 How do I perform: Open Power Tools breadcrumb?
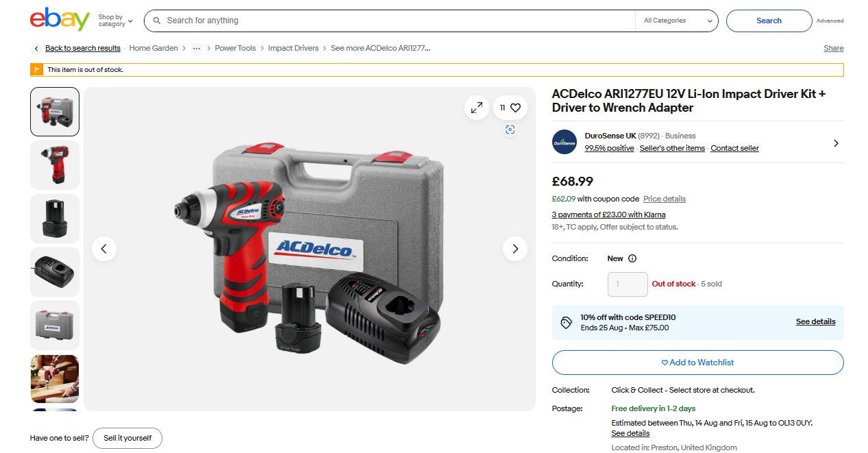pos(235,48)
